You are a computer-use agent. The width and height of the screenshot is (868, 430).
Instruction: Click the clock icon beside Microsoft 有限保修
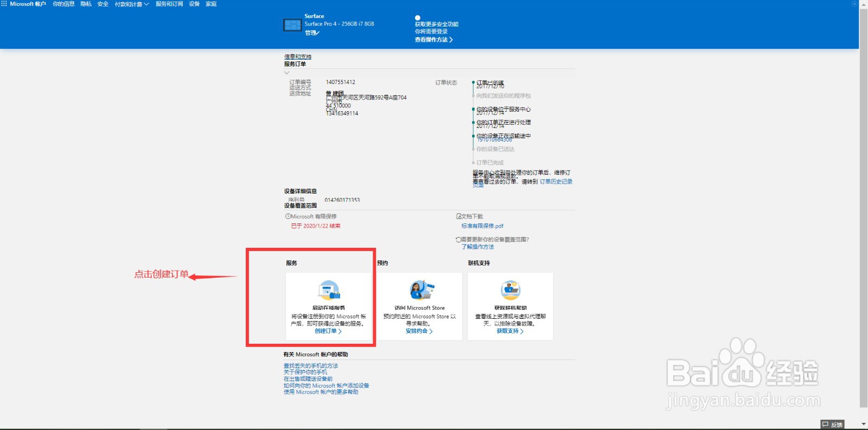pyautogui.click(x=288, y=216)
